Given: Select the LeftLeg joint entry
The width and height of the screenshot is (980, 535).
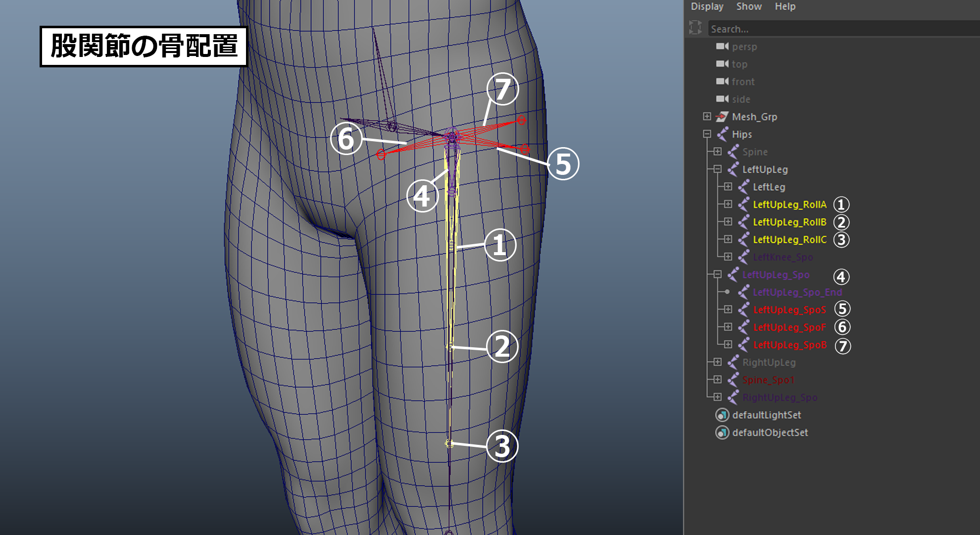Looking at the screenshot, I should pos(769,187).
